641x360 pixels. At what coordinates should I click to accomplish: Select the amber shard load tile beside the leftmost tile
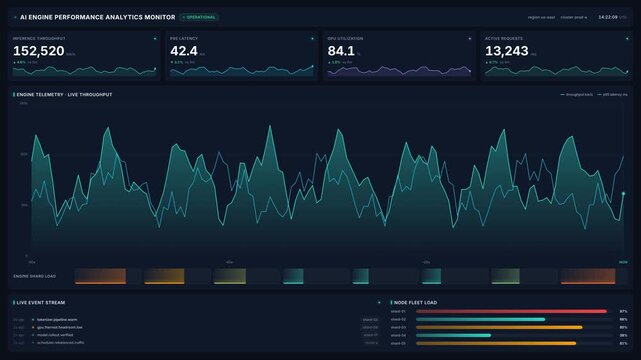pyautogui.click(x=164, y=276)
